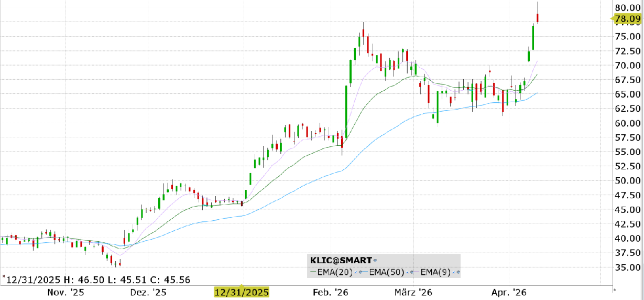
Task: Click the 50.00 price axis label
Action: (x=628, y=181)
